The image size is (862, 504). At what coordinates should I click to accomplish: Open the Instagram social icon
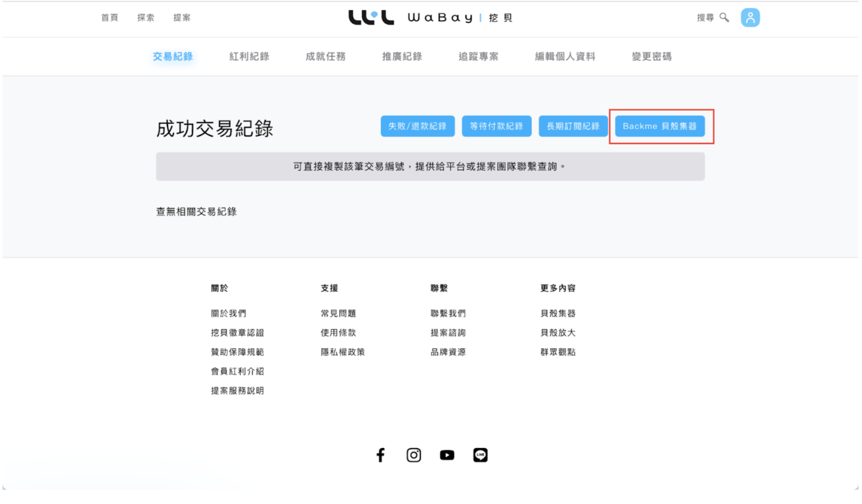(413, 455)
